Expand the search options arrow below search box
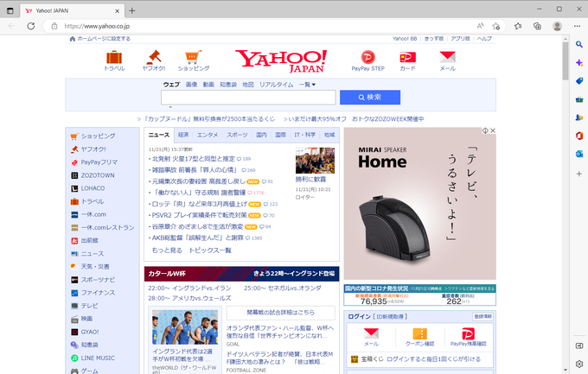Viewport: 588px width, 374px height. pyautogui.click(x=170, y=107)
